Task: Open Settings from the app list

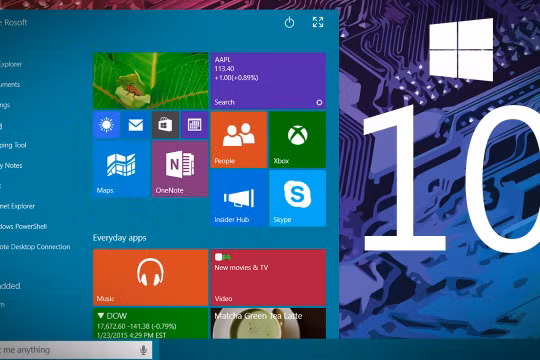Action: click(x=5, y=105)
